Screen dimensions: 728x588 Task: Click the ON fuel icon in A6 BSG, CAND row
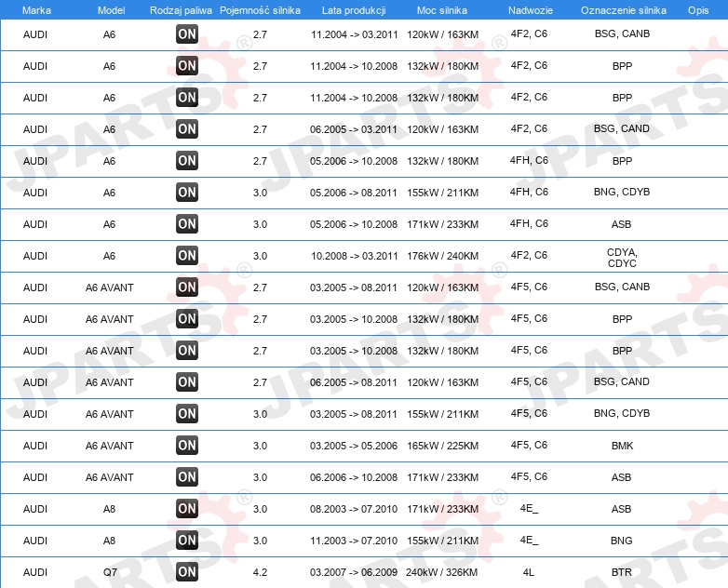click(x=187, y=129)
